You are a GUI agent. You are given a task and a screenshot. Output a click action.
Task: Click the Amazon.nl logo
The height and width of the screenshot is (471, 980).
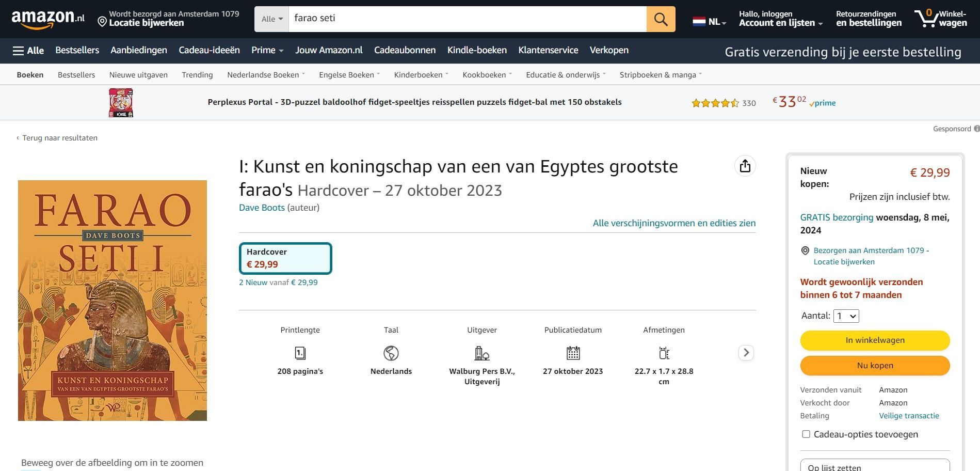[x=48, y=19]
